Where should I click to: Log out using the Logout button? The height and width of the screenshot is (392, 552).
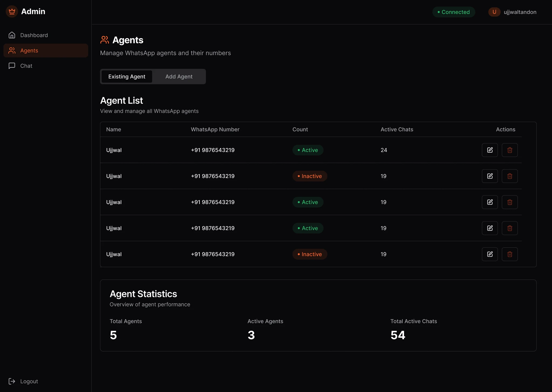pyautogui.click(x=23, y=381)
